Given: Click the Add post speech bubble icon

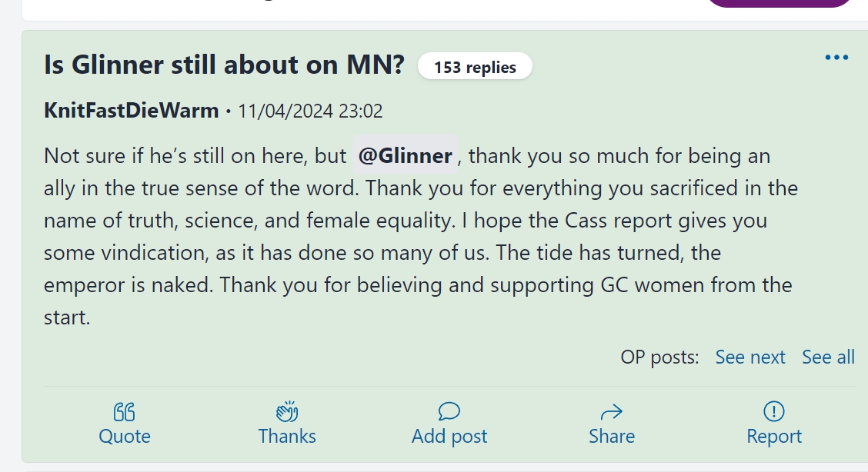Looking at the screenshot, I should [449, 412].
